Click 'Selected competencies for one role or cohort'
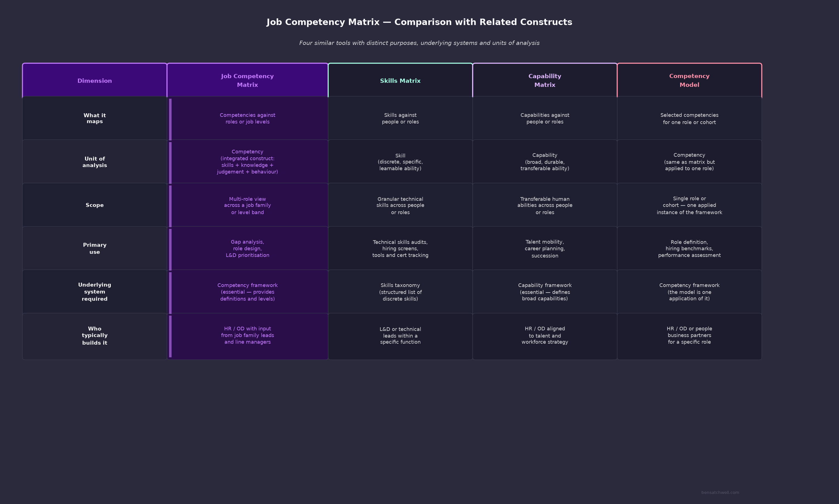 coord(689,118)
